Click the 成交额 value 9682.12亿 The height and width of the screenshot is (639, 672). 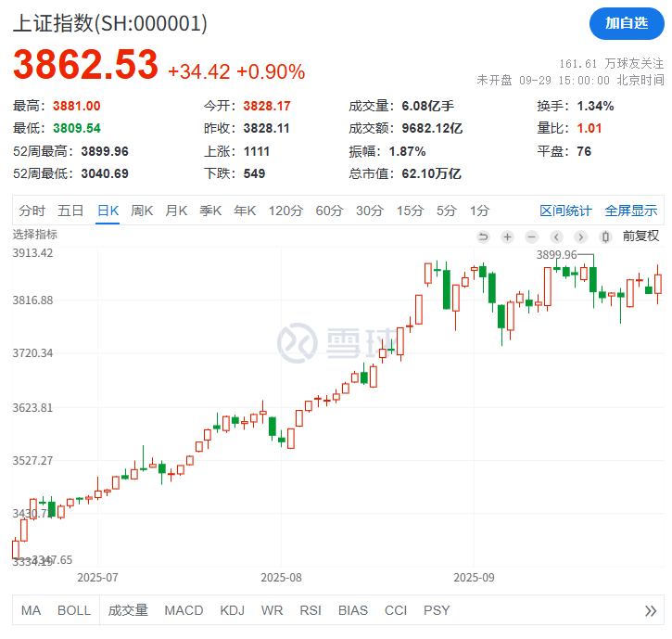coord(432,128)
